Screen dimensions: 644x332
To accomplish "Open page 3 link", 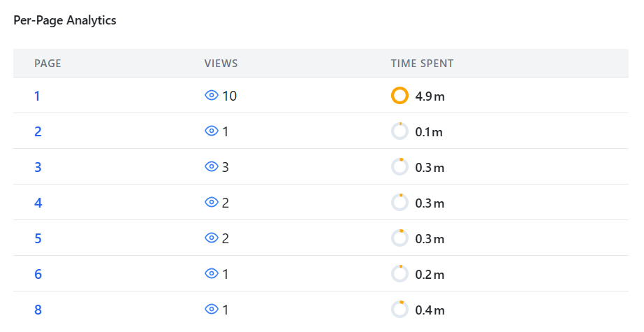I will point(38,167).
